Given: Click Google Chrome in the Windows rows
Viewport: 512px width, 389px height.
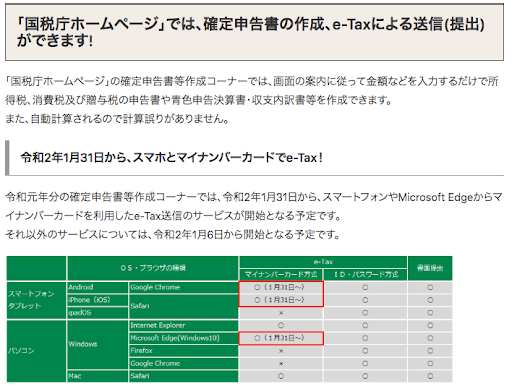Looking at the screenshot, I should click(184, 363).
